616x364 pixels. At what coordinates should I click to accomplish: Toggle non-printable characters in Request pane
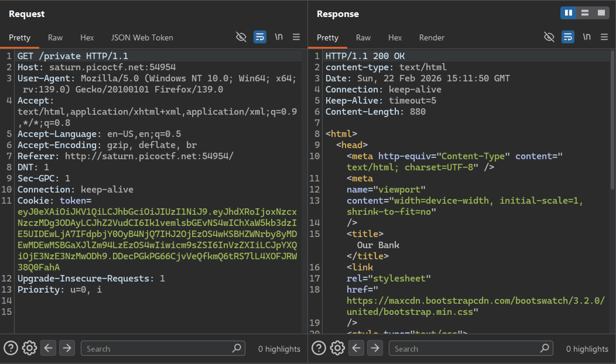pyautogui.click(x=241, y=37)
